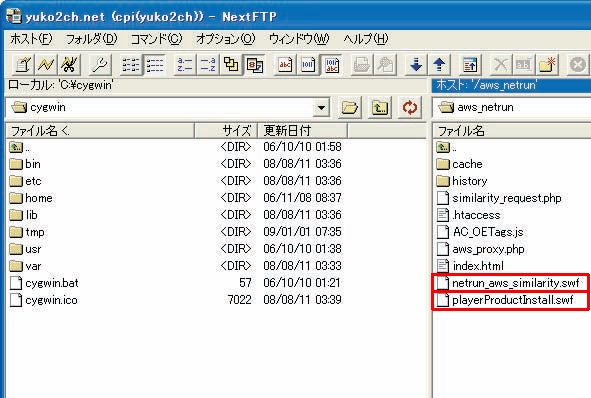Image resolution: width=591 pixels, height=398 pixels.
Task: Sort local list by date (更新日付) header
Action: [302, 131]
